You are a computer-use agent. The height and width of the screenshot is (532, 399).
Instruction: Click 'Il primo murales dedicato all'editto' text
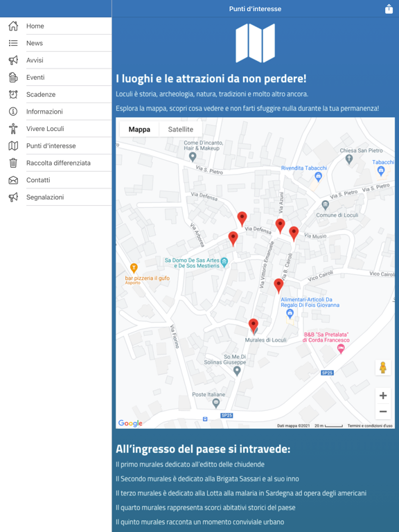190,464
